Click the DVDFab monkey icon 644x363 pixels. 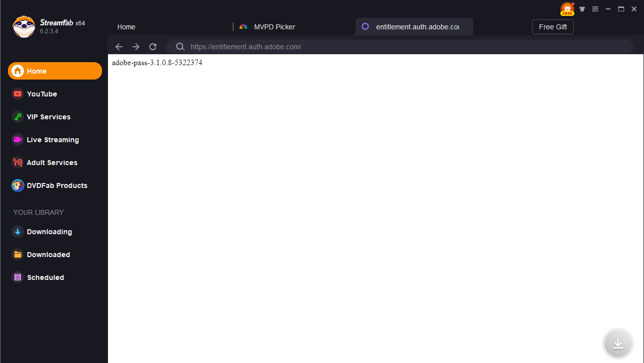[18, 185]
